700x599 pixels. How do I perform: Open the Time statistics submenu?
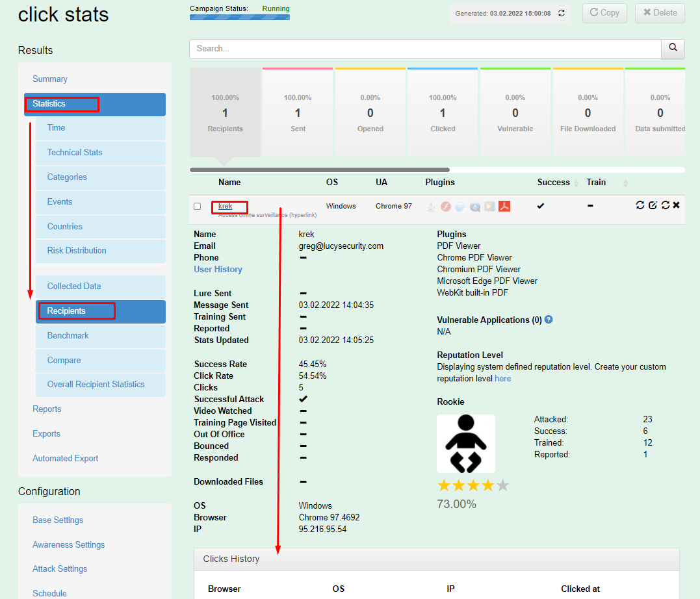pyautogui.click(x=101, y=128)
